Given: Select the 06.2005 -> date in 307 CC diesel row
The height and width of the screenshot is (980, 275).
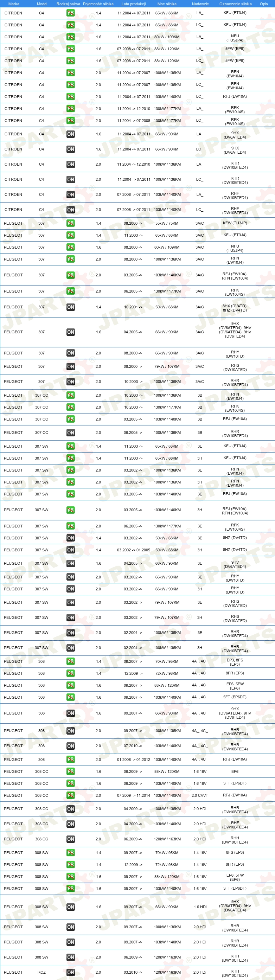Looking at the screenshot, I should click(x=133, y=433).
